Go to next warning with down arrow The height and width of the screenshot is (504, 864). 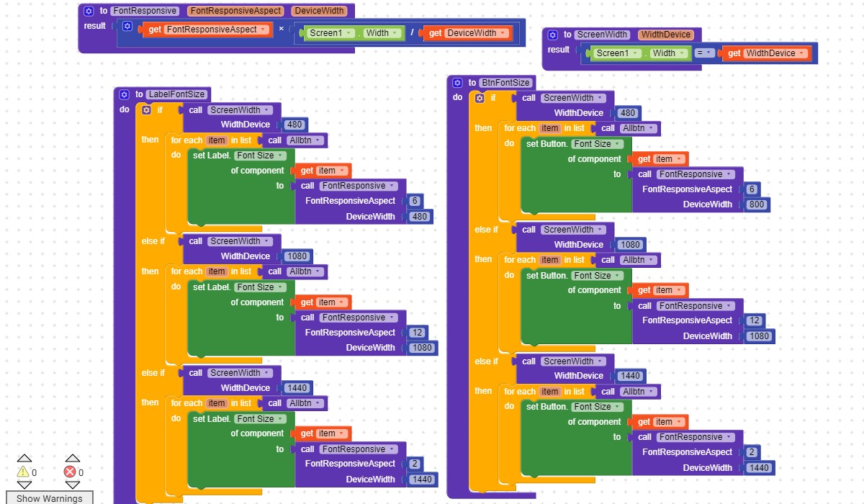(24, 485)
